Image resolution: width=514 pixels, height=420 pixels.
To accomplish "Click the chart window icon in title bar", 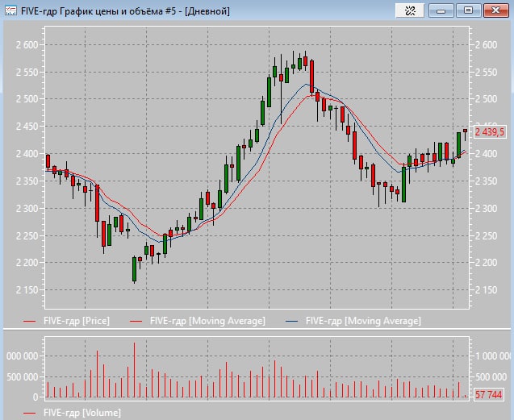I will (x=10, y=10).
